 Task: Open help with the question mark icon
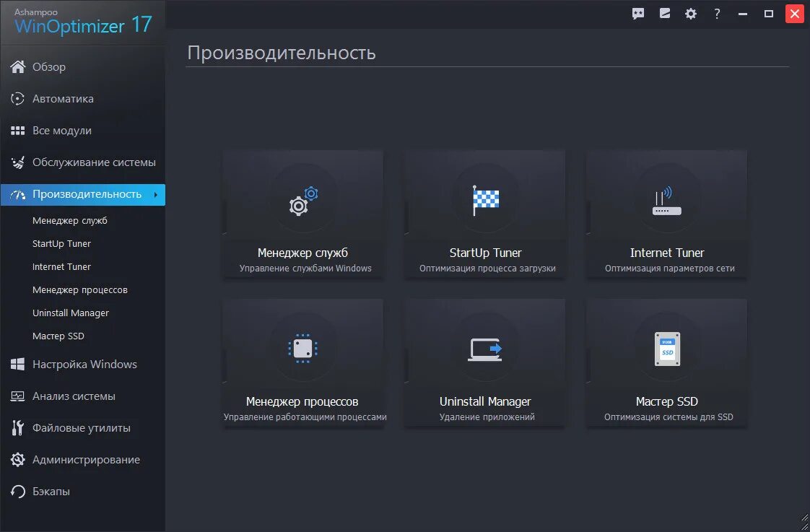coord(717,14)
